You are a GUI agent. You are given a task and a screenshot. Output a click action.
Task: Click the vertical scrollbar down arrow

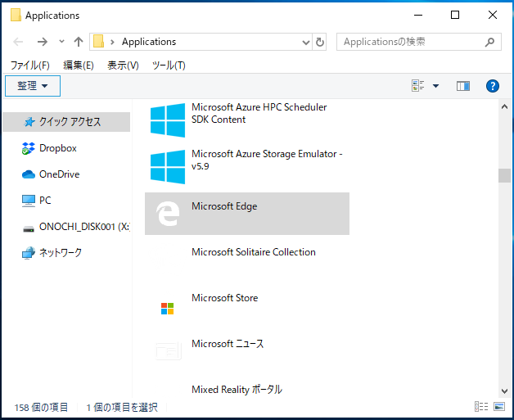504,391
